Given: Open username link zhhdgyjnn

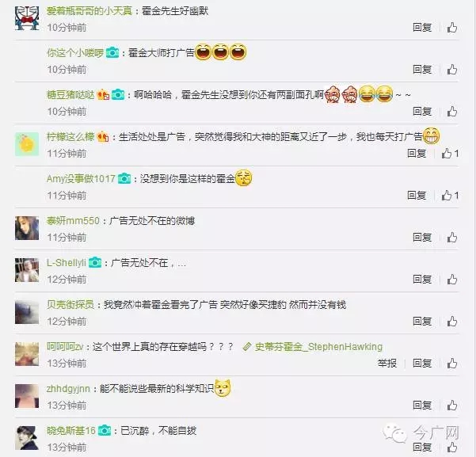Looking at the screenshot, I should click(68, 389).
